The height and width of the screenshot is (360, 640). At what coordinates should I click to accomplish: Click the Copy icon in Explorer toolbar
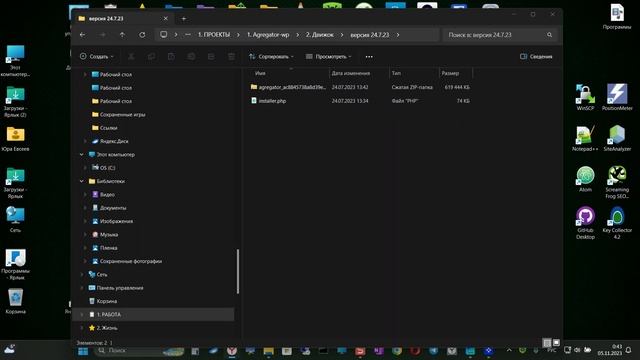[151, 56]
